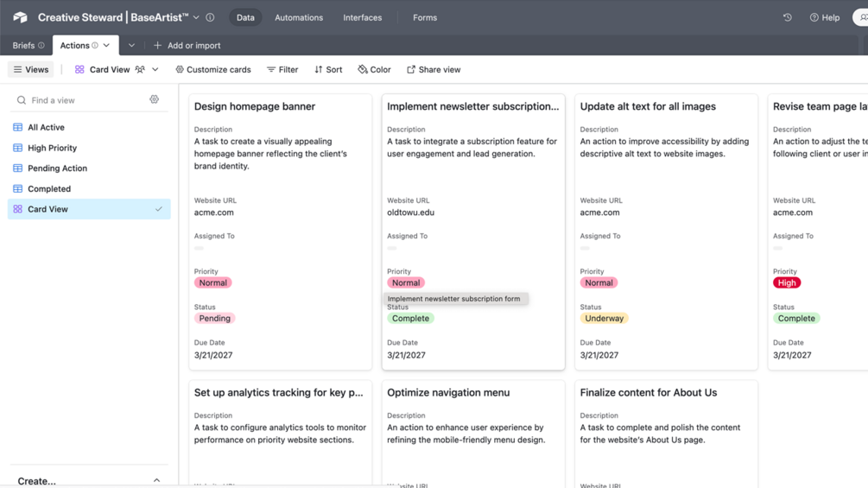The image size is (868, 488).
Task: Open base info icon next to BaseArtist
Action: [x=210, y=17]
